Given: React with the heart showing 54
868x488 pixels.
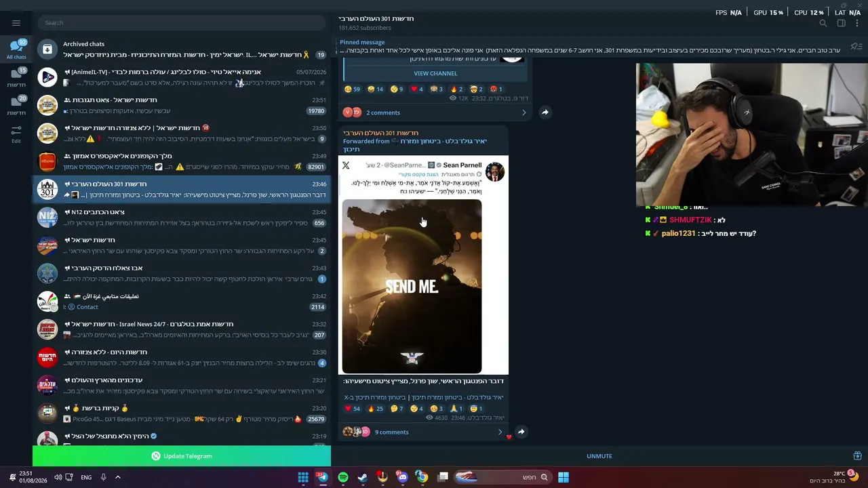Looking at the screenshot, I should point(352,409).
